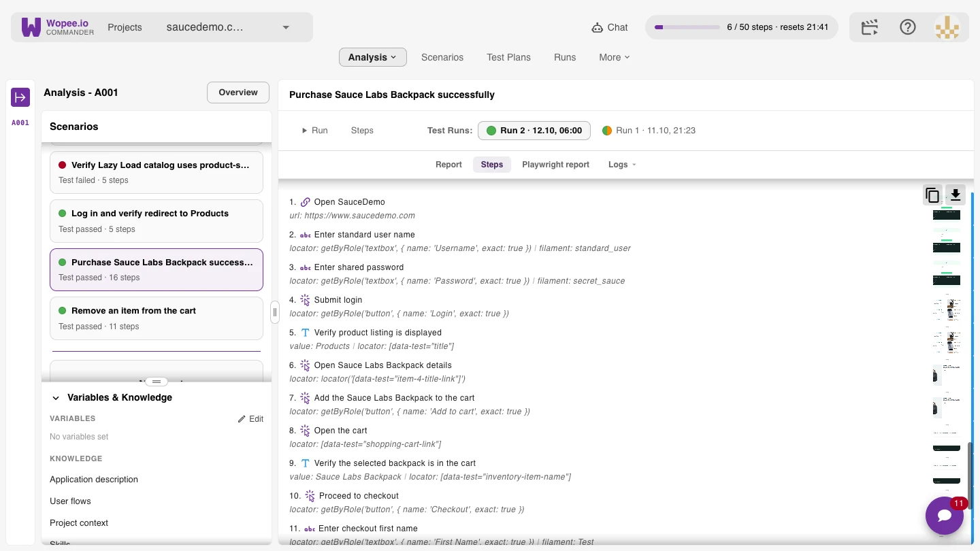The image size is (980, 551).
Task: Open the Analysis dropdown tab
Action: (x=373, y=57)
